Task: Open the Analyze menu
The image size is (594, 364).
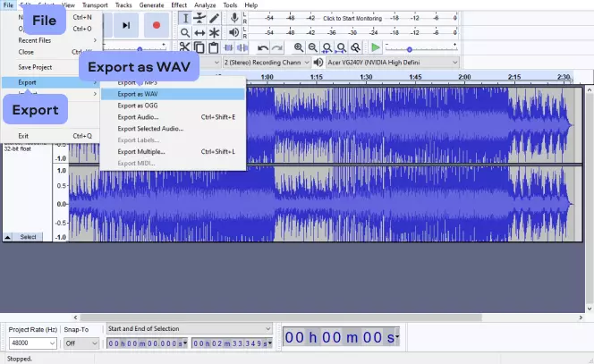Action: 205,5
